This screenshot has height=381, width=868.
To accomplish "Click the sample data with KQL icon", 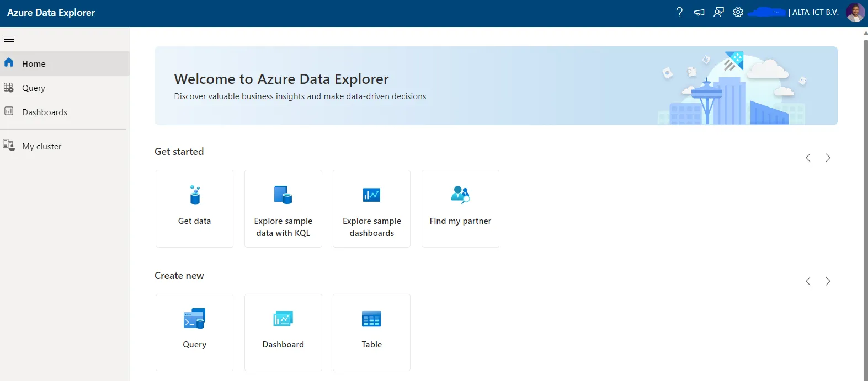I will pos(283,195).
